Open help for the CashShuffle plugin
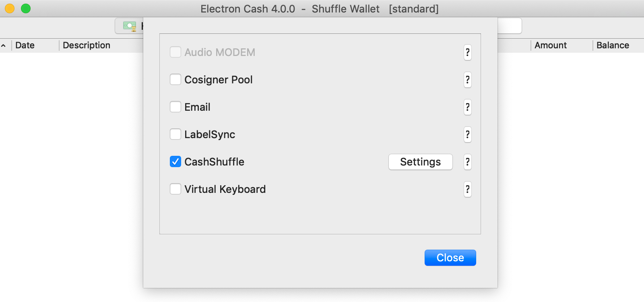The width and height of the screenshot is (644, 302). pyautogui.click(x=467, y=162)
